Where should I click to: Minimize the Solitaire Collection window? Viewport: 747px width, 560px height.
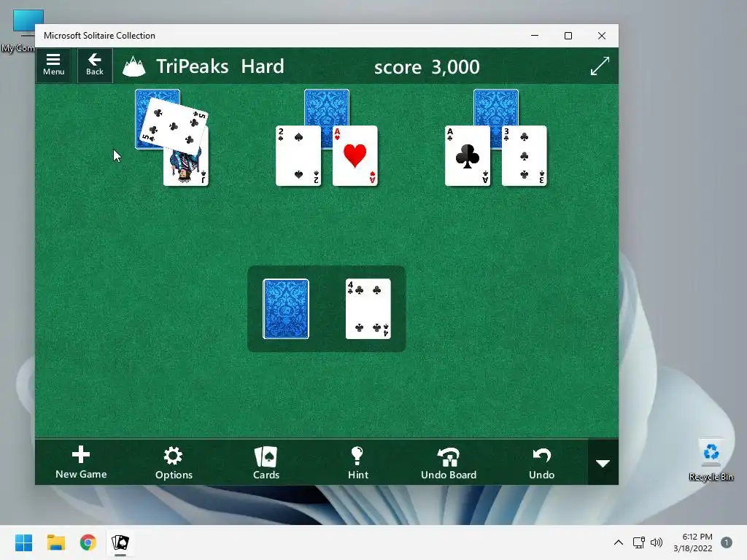pyautogui.click(x=535, y=36)
